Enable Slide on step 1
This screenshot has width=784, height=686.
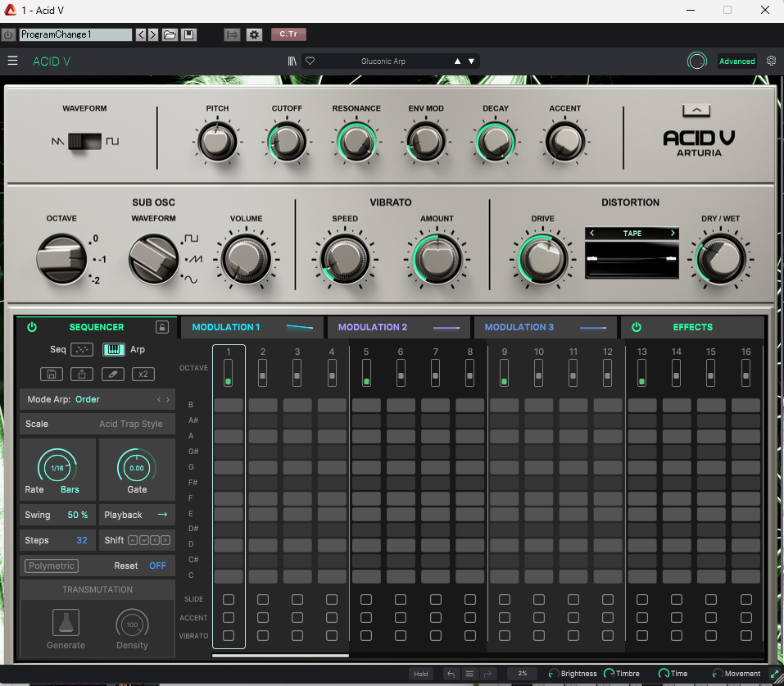229,599
